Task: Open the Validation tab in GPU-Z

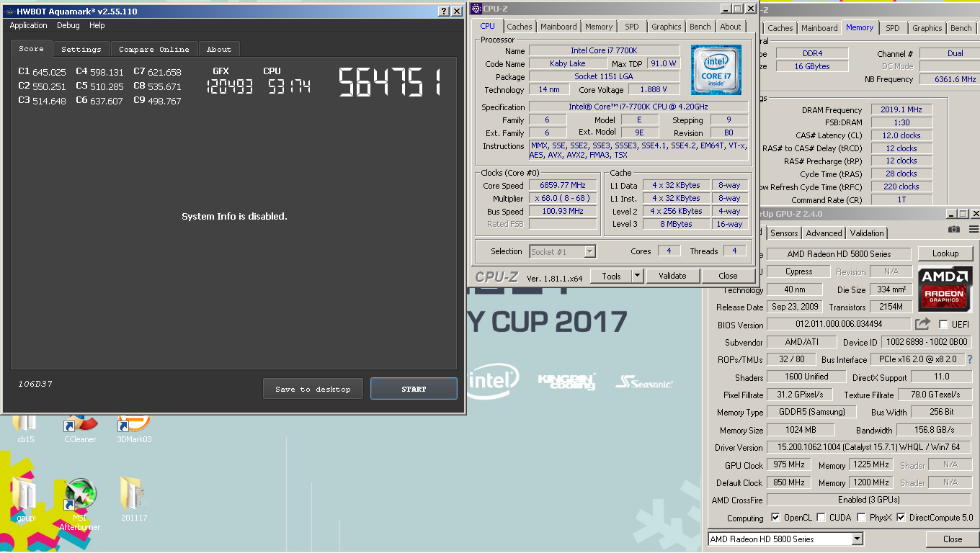Action: pos(867,233)
